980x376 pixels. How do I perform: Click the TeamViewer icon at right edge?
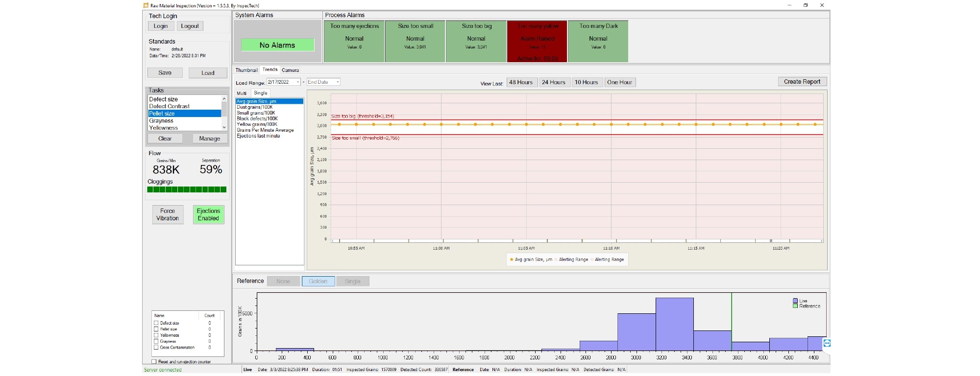pyautogui.click(x=827, y=343)
